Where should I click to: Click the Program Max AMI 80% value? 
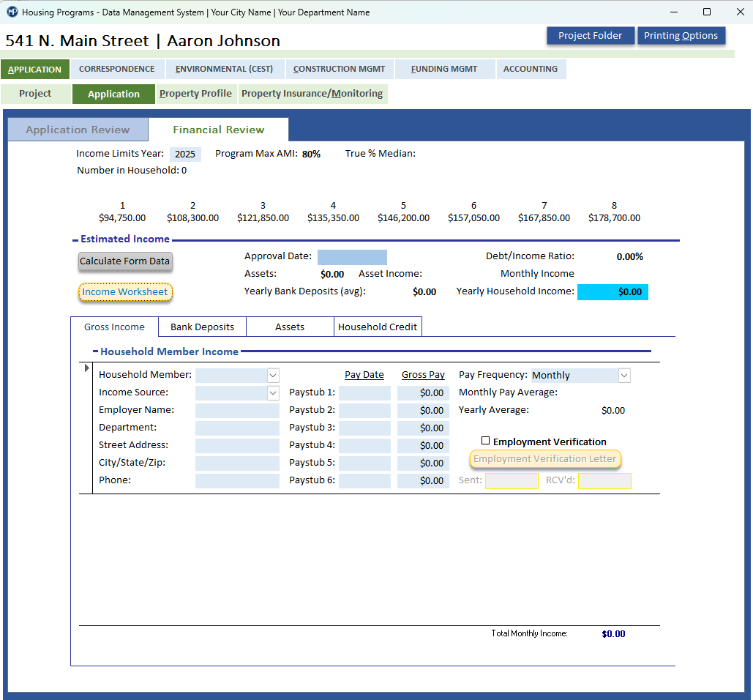pyautogui.click(x=311, y=154)
